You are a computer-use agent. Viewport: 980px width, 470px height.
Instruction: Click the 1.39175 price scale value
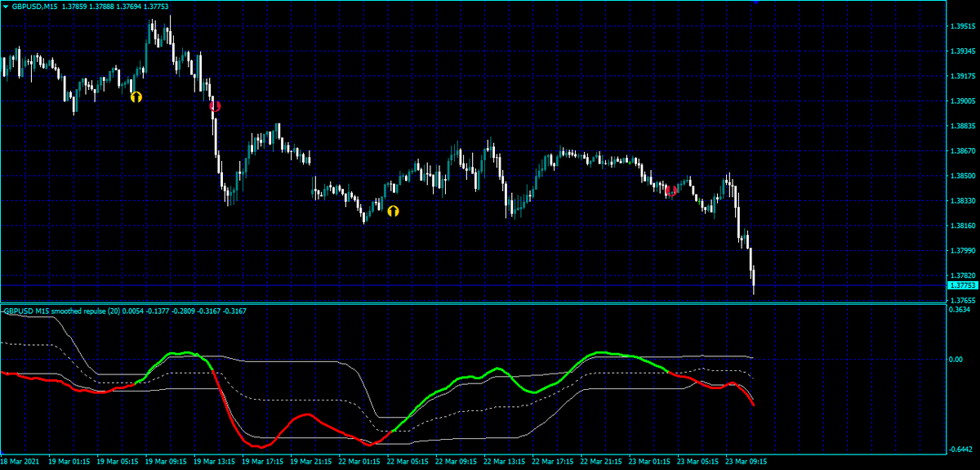coord(962,76)
